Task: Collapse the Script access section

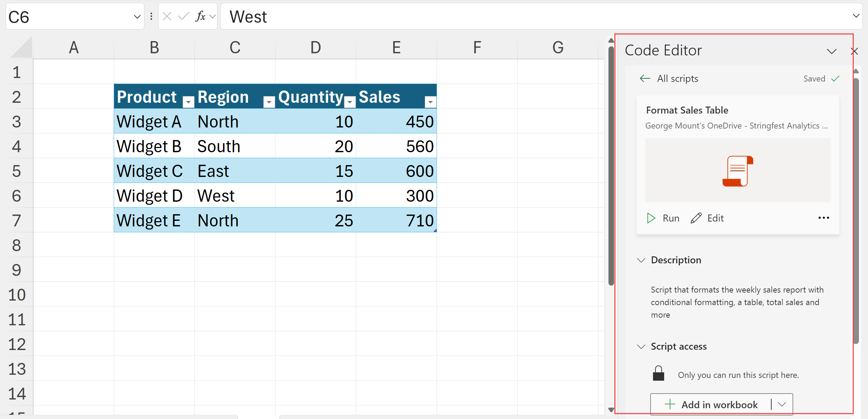Action: pyautogui.click(x=641, y=347)
